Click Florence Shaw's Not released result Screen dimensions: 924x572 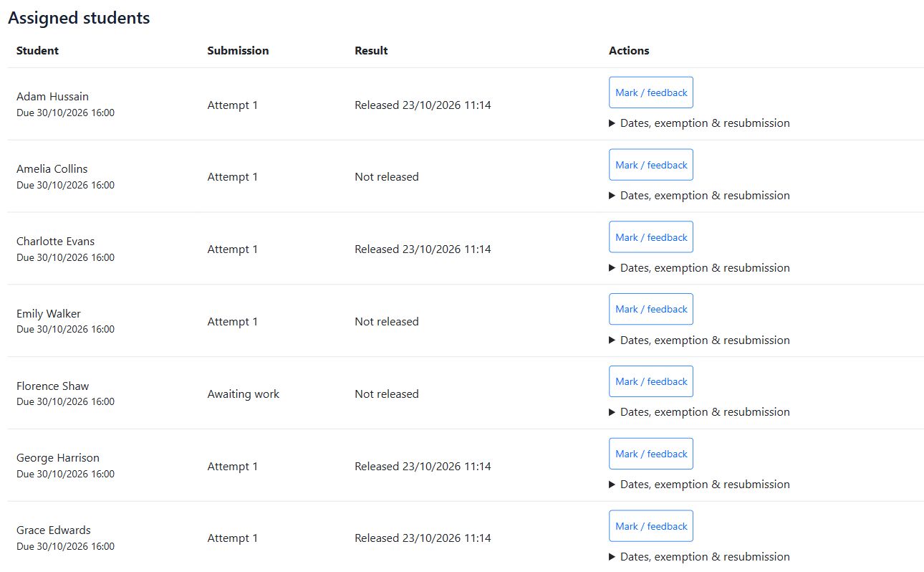(x=387, y=394)
